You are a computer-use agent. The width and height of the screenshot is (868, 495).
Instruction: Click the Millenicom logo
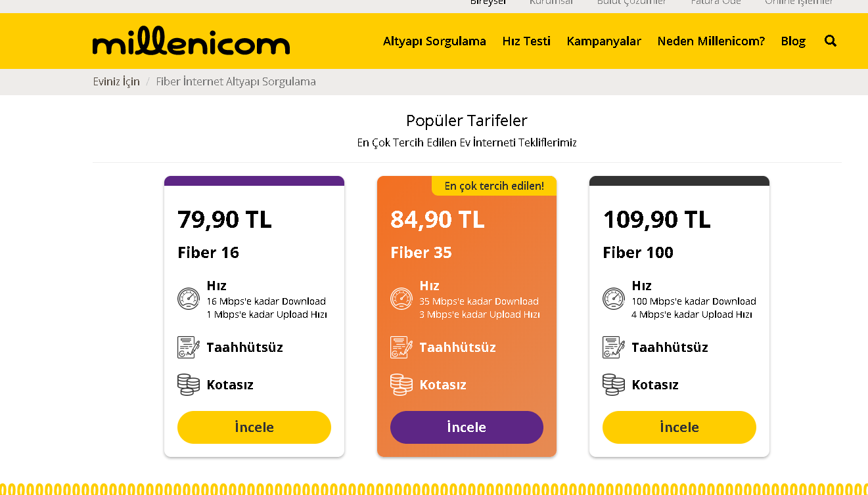coord(191,43)
